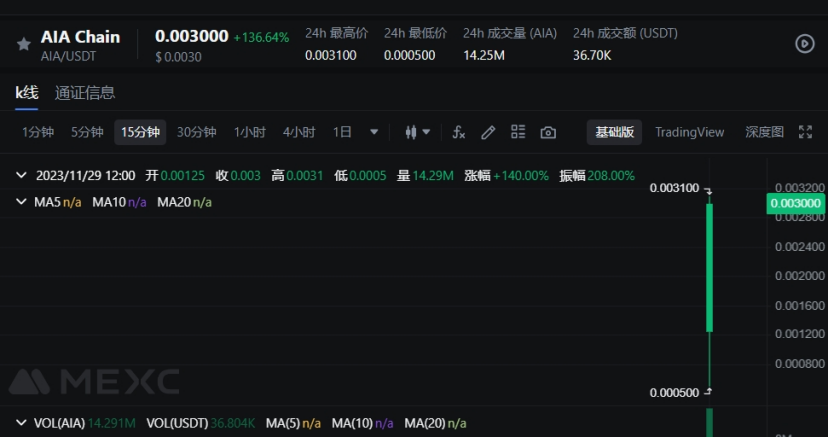The height and width of the screenshot is (437, 828).
Task: Open the video guide play icon
Action: (x=805, y=44)
